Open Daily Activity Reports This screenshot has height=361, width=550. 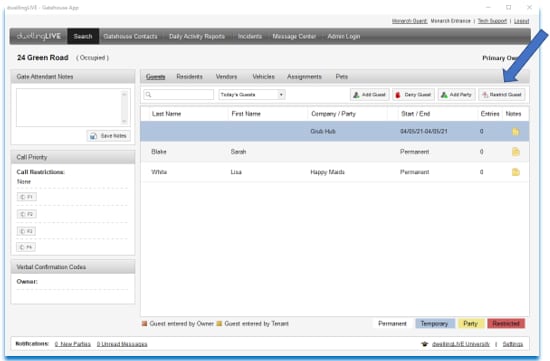197,36
